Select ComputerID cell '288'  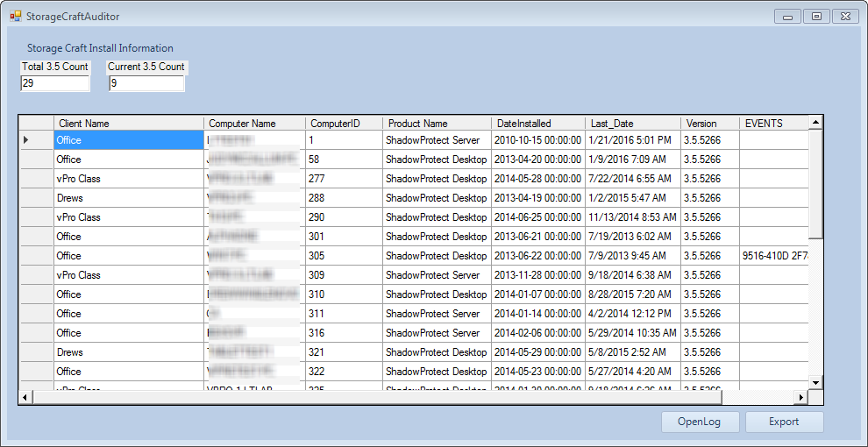[x=344, y=198]
